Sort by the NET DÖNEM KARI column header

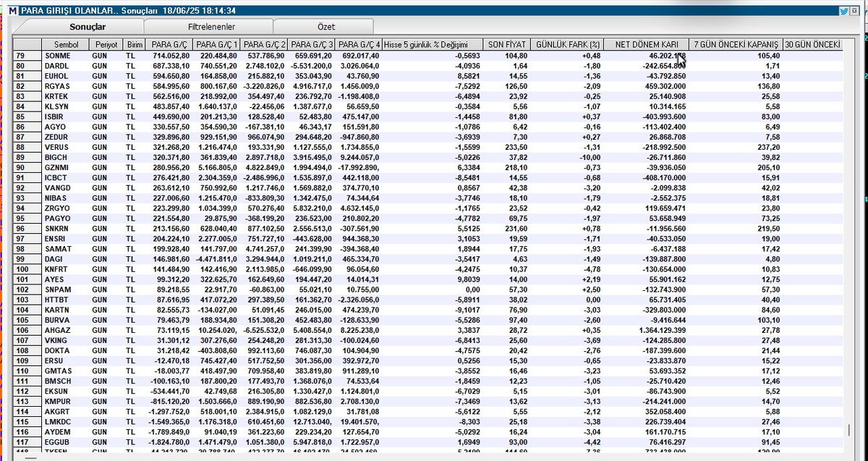645,44
